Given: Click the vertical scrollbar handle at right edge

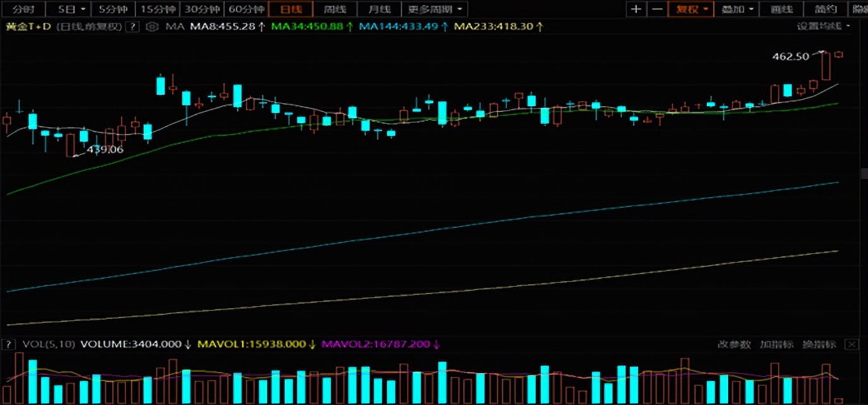Looking at the screenshot, I should click(x=864, y=173).
